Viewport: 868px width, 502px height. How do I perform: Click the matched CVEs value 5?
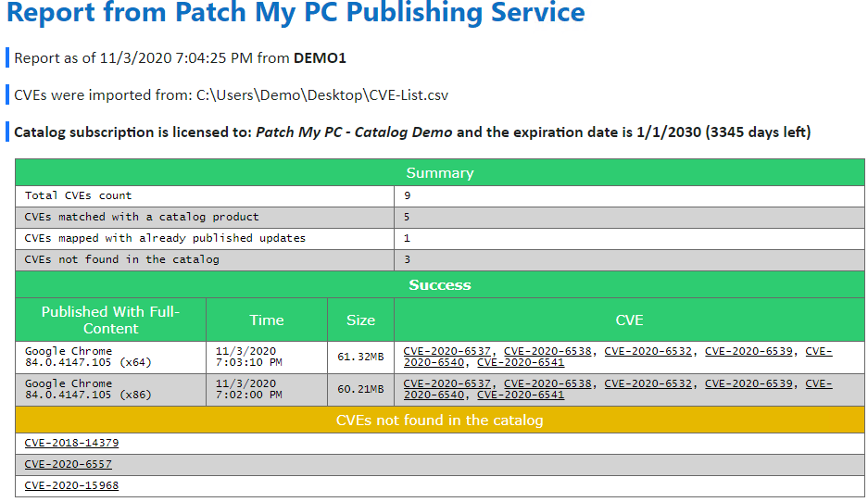(x=629, y=217)
